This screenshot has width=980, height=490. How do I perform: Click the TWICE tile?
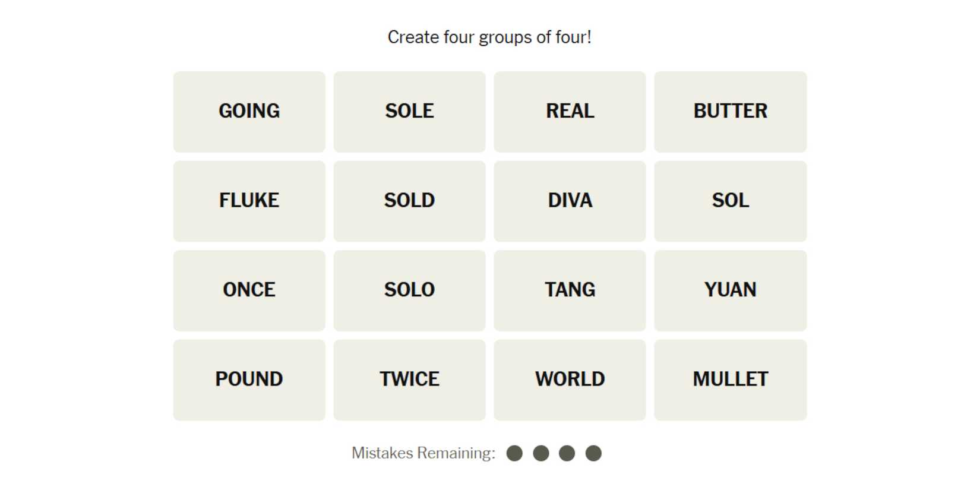click(409, 380)
